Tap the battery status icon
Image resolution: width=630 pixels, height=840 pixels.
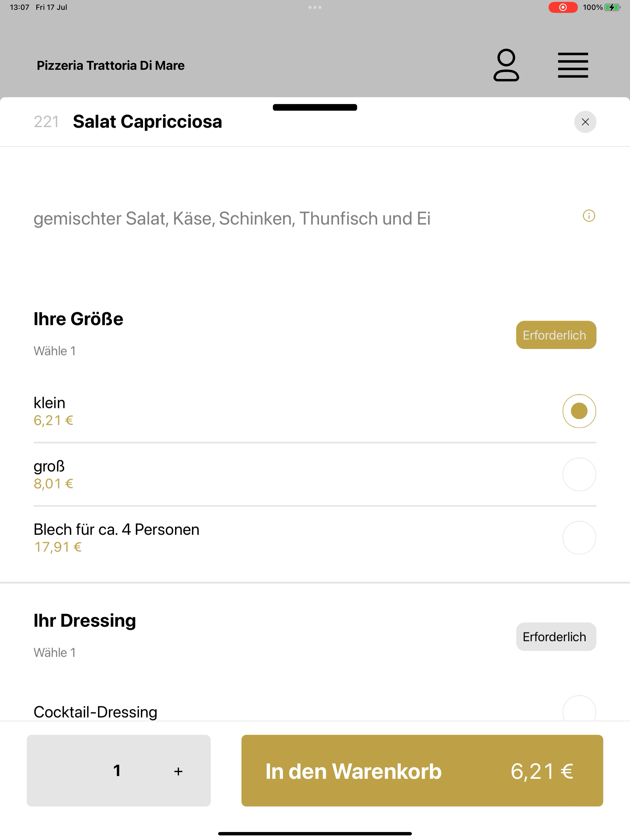coord(612,7)
